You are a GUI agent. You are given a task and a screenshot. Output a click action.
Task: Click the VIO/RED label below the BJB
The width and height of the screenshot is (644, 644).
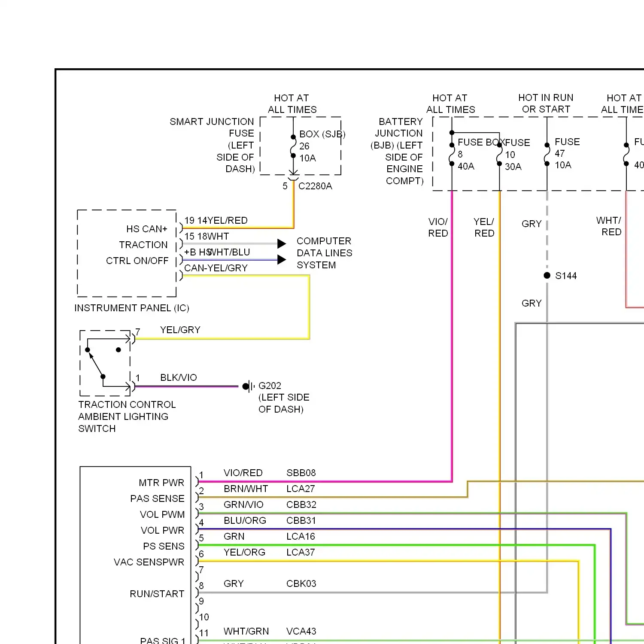[x=438, y=228]
